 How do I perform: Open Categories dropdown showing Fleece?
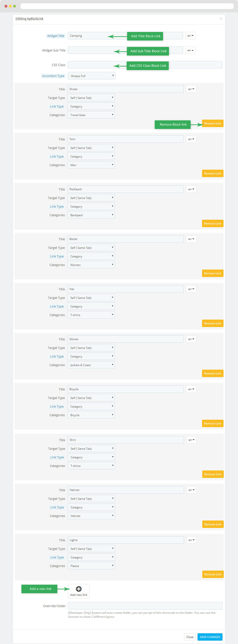pos(91,566)
